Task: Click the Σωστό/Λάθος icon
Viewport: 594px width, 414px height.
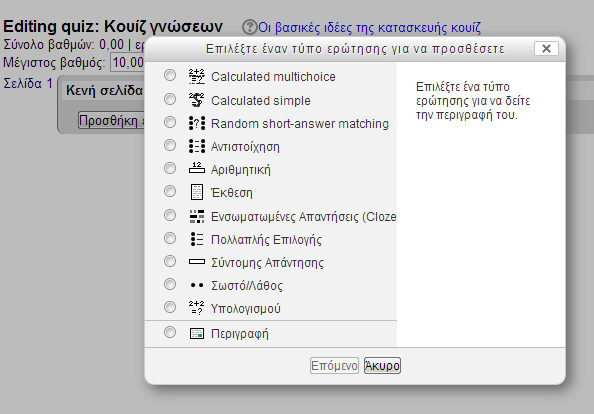Action: 197,285
